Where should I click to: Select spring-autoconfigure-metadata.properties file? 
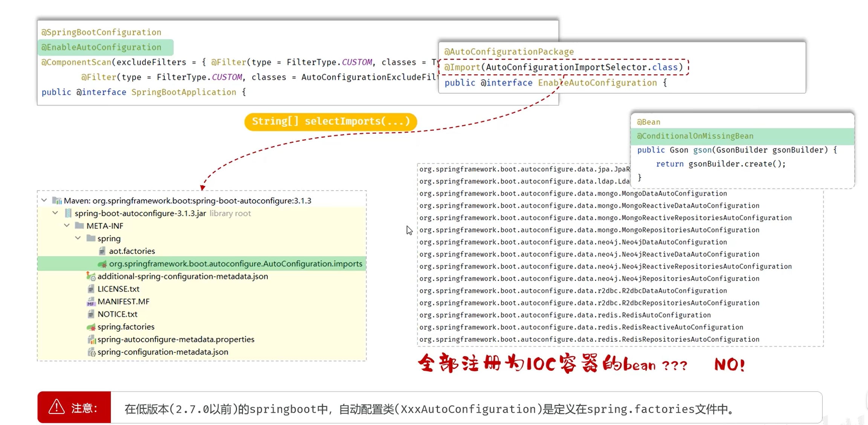click(x=176, y=339)
